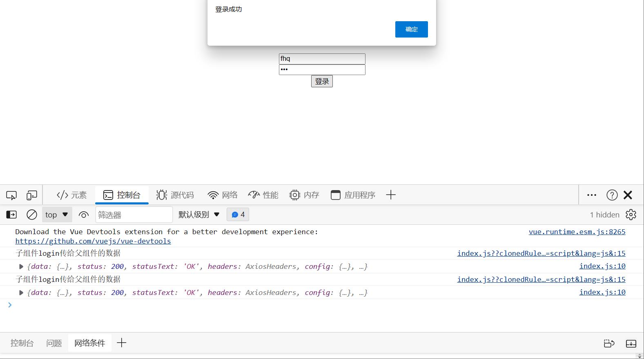Close the DevTools panel
This screenshot has height=359, width=644.
[628, 195]
